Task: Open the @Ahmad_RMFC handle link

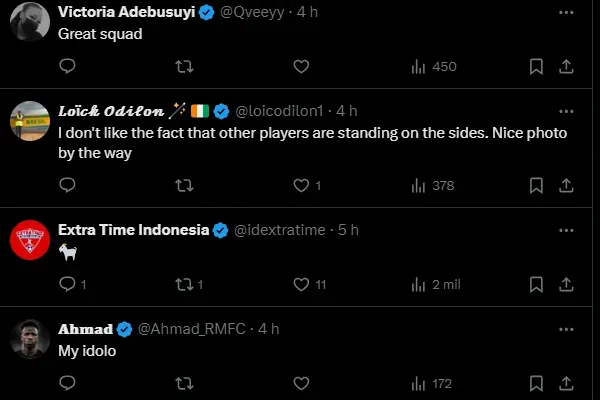Action: [195, 329]
